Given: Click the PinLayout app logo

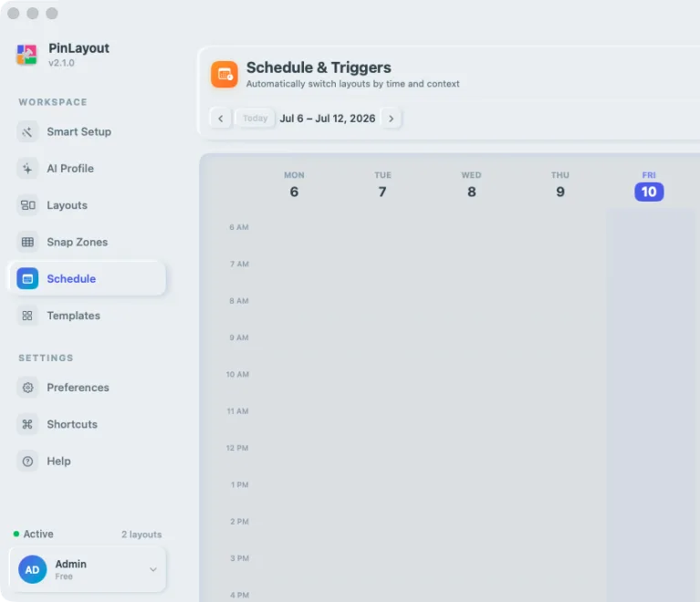Looking at the screenshot, I should point(26,55).
